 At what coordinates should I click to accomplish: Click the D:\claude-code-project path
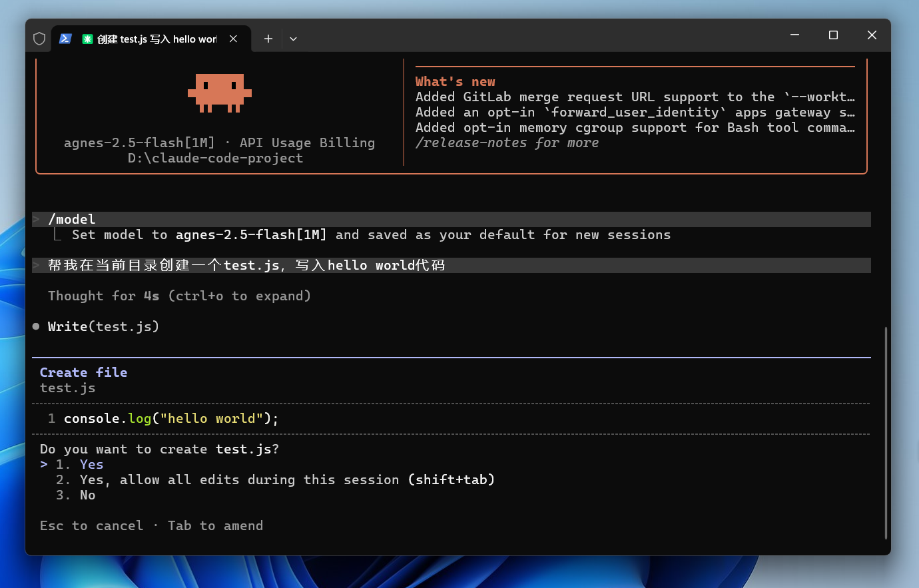point(215,158)
